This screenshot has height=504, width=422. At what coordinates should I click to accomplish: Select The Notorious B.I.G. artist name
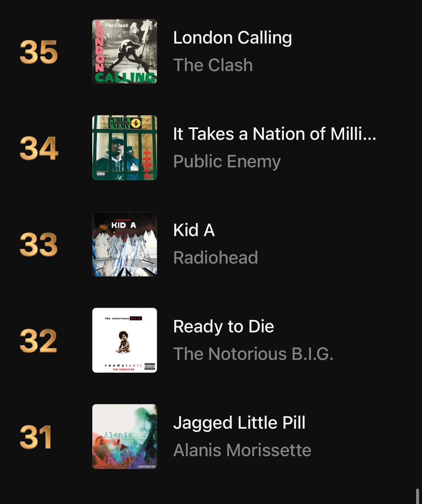click(253, 354)
